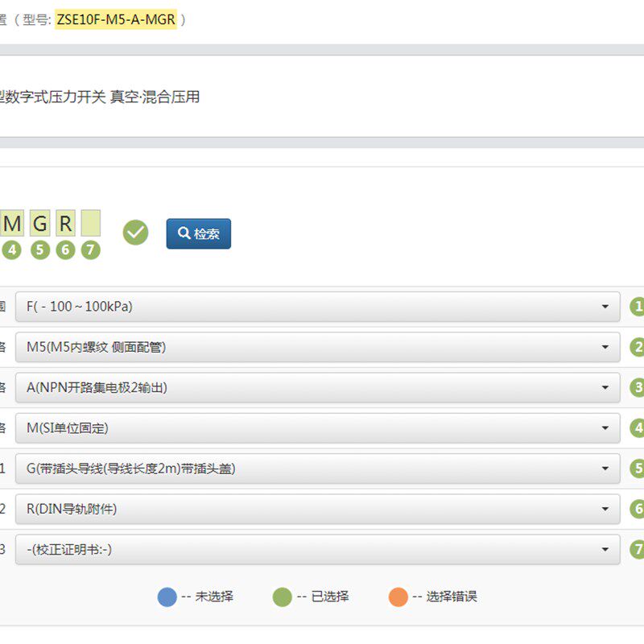The width and height of the screenshot is (644, 644).
Task: Click green circle 4 beside SI unit row
Action: click(x=637, y=428)
